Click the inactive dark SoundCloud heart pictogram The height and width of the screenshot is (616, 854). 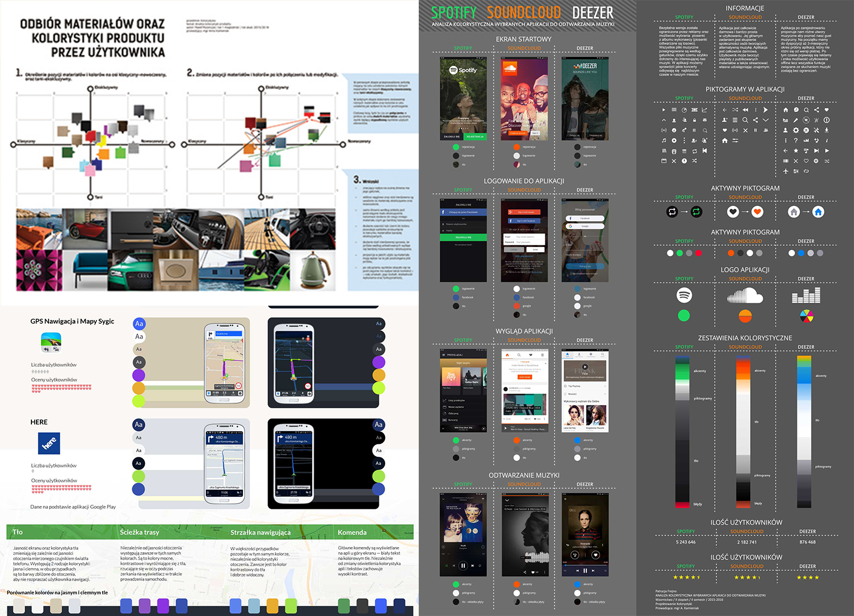733,212
